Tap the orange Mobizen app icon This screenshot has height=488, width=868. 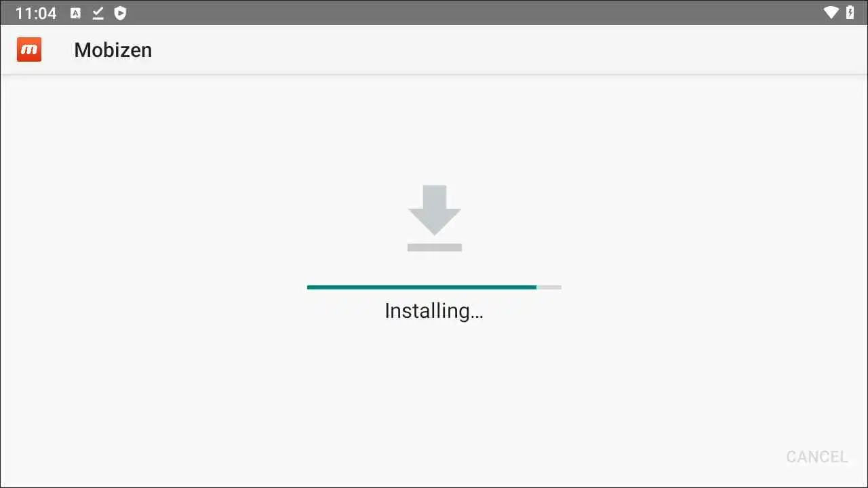(x=29, y=49)
